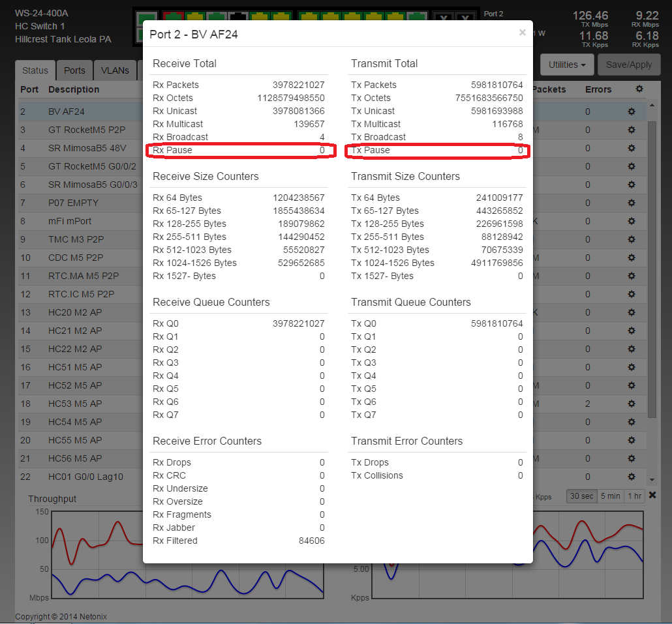Screen dimensions: 672x624
Task: Click port table scroll up arrow
Action: [x=652, y=106]
